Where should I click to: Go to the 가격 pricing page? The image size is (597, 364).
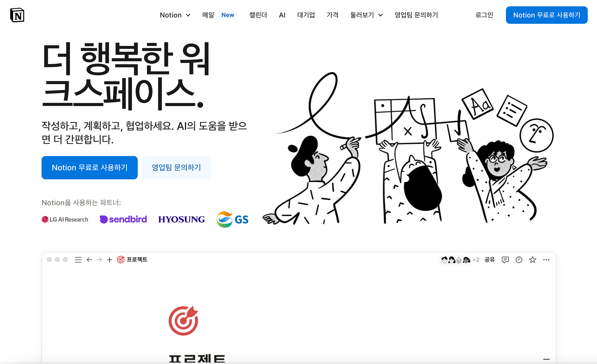point(332,15)
